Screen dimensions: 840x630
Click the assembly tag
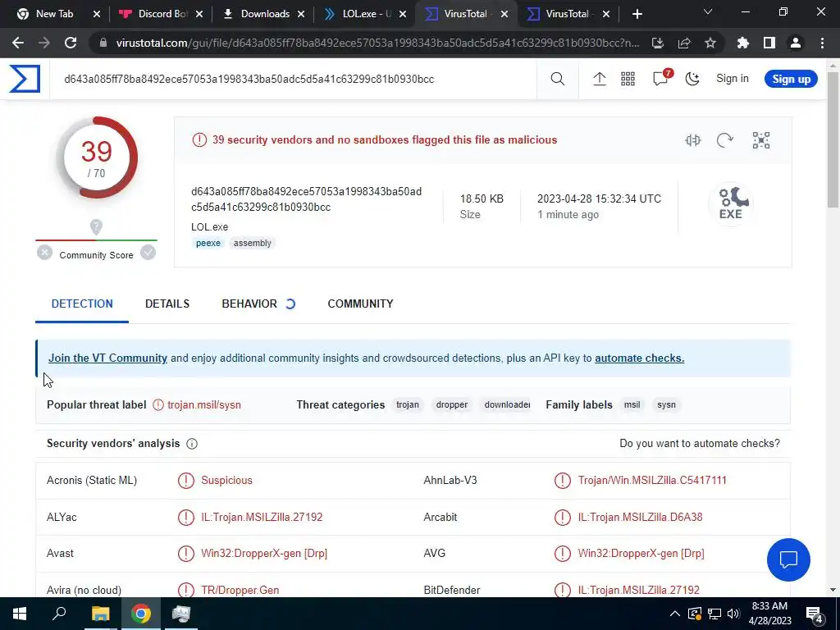click(253, 243)
